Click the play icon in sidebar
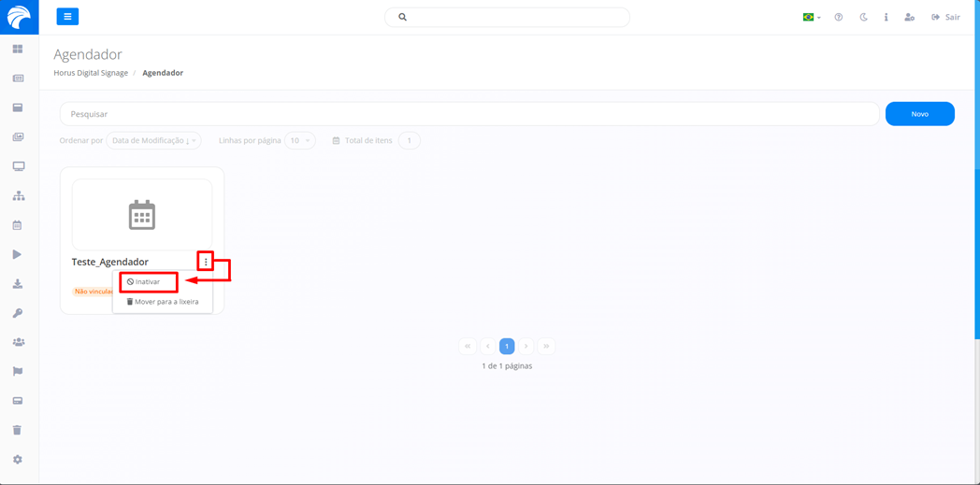980x485 pixels. (17, 254)
